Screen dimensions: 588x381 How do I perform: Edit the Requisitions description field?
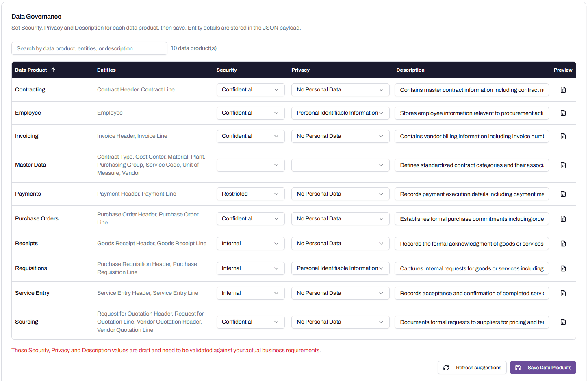tap(471, 268)
